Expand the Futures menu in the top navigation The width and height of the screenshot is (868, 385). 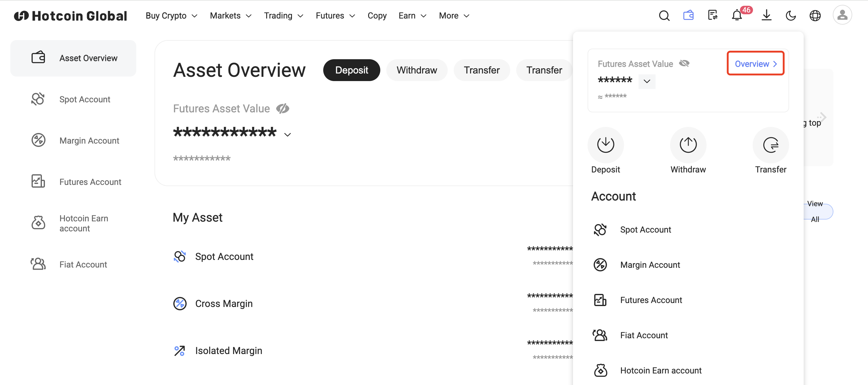click(335, 15)
